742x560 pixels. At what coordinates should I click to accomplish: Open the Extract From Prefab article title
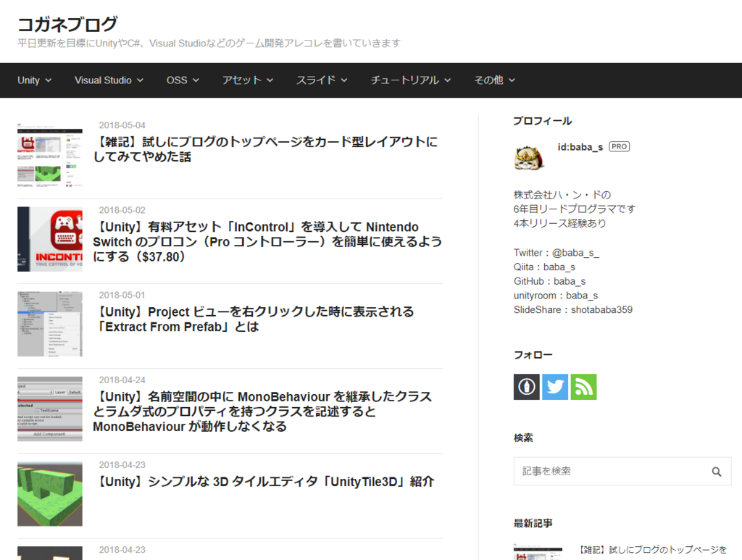(254, 319)
